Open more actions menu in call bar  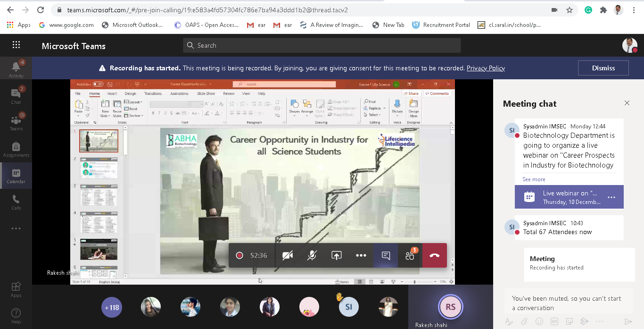click(361, 255)
